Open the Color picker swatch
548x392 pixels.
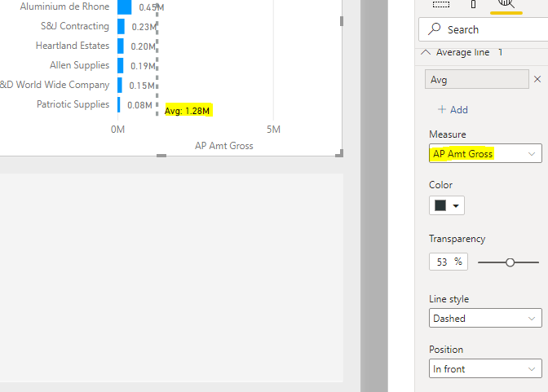pos(447,205)
